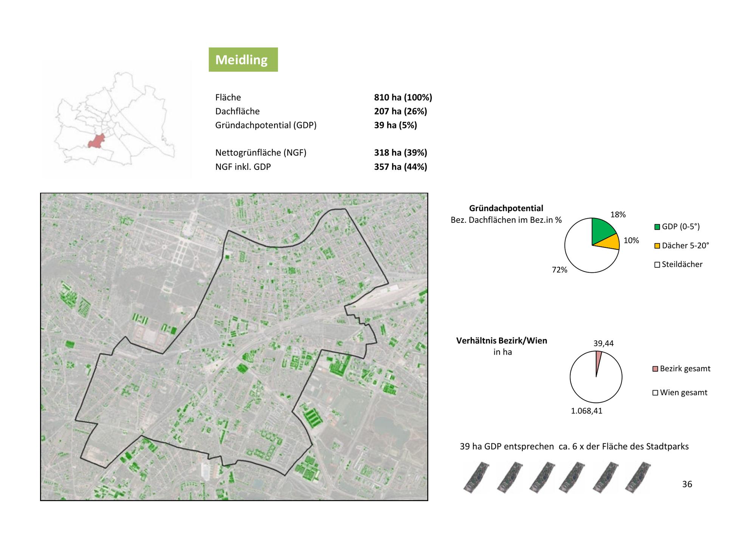The image size is (756, 534).
Task: Click the pink Bezirk gesamt legend swatch
Action: pos(655,369)
